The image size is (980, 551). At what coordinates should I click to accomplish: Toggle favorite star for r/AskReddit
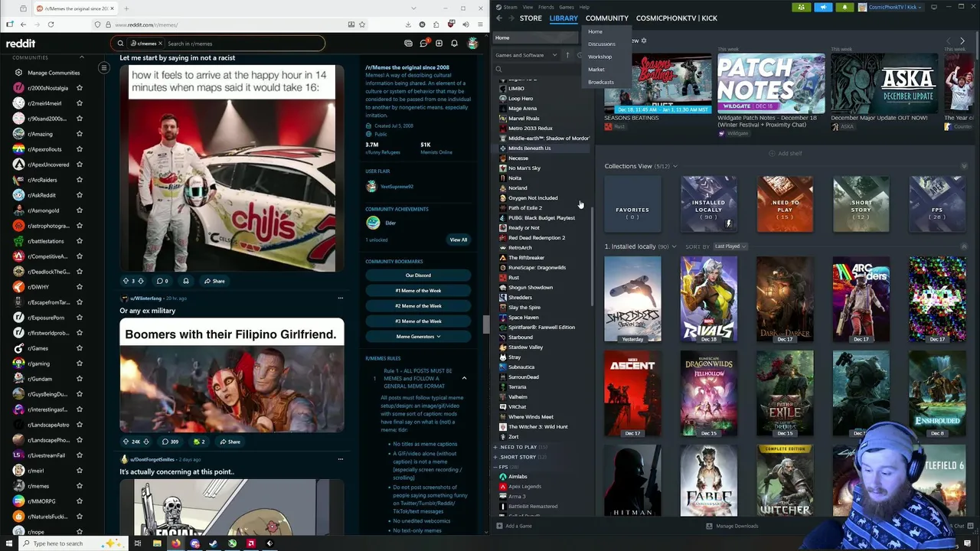[x=79, y=195]
